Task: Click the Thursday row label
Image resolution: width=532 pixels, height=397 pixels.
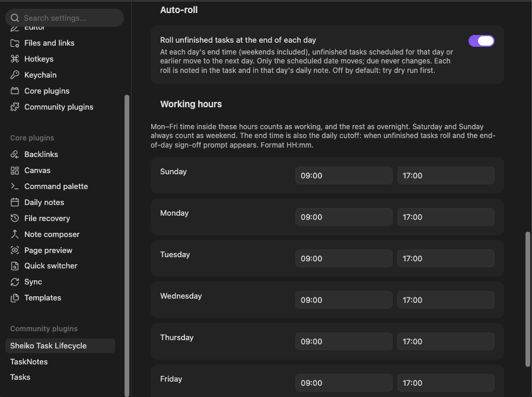Action: [x=177, y=337]
